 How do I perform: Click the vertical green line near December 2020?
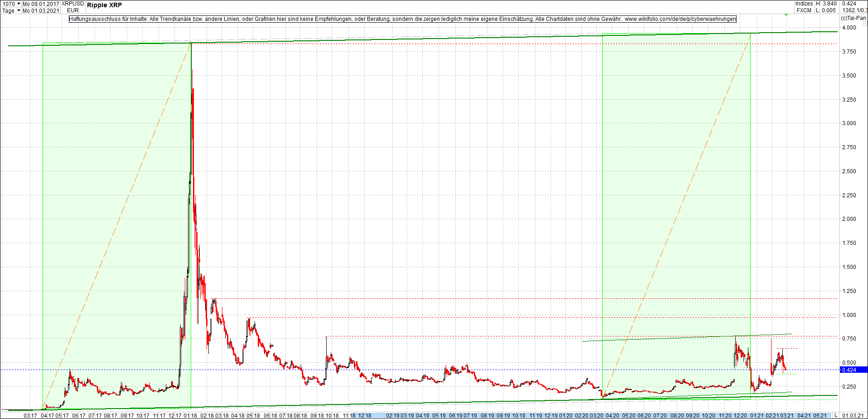pos(750,204)
